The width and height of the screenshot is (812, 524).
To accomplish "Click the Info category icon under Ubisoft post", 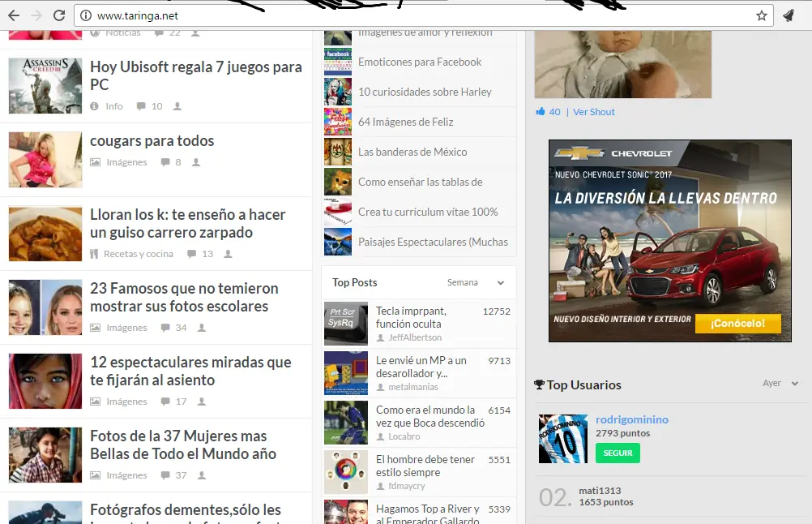I will pos(94,106).
